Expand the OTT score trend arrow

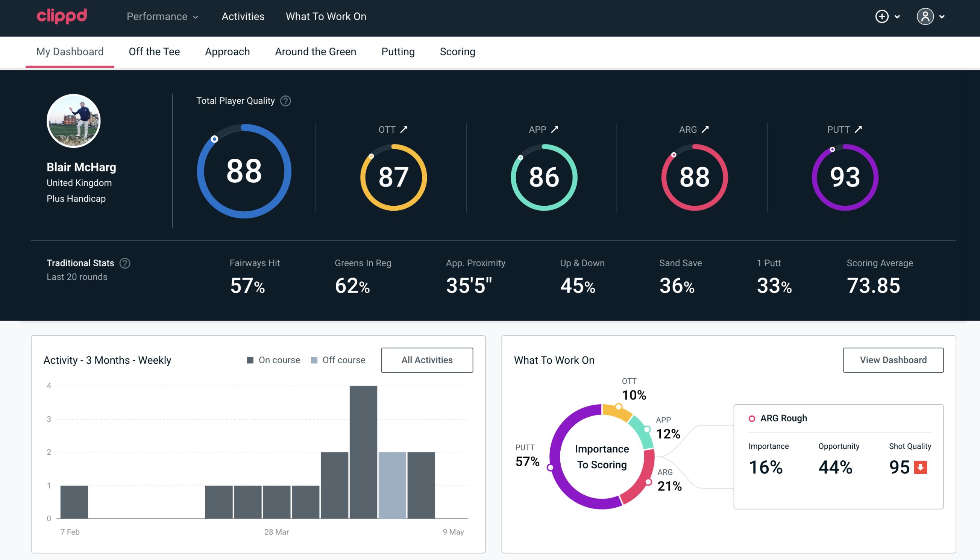pos(404,129)
